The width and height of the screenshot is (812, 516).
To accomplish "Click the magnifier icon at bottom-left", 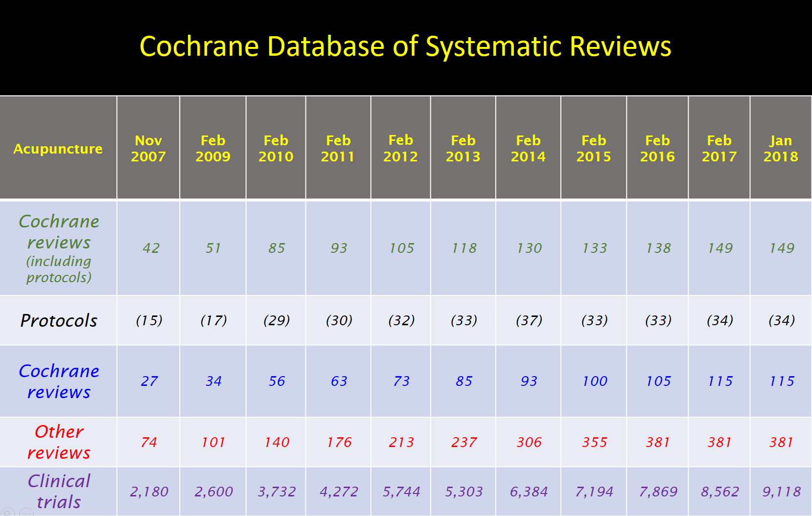I will pyautogui.click(x=8, y=512).
